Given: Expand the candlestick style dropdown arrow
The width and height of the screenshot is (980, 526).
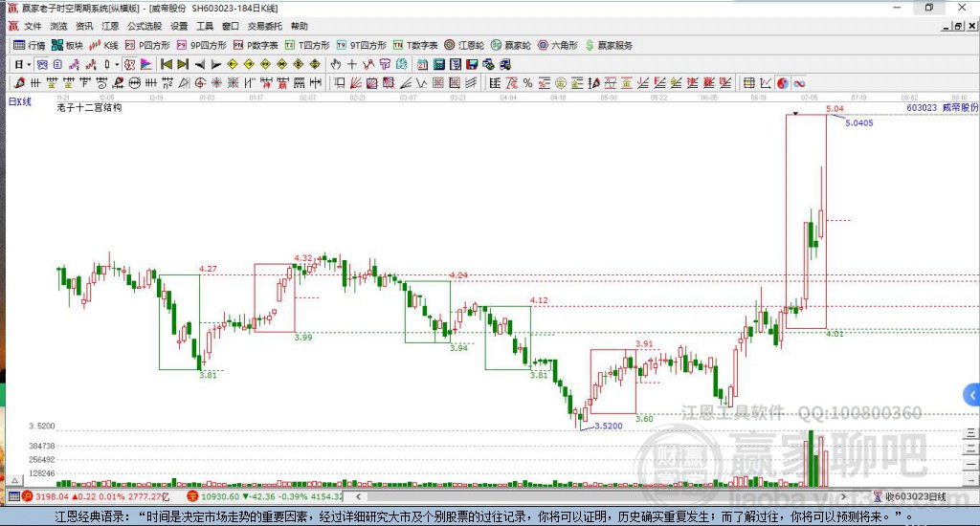Looking at the screenshot, I should click(117, 64).
